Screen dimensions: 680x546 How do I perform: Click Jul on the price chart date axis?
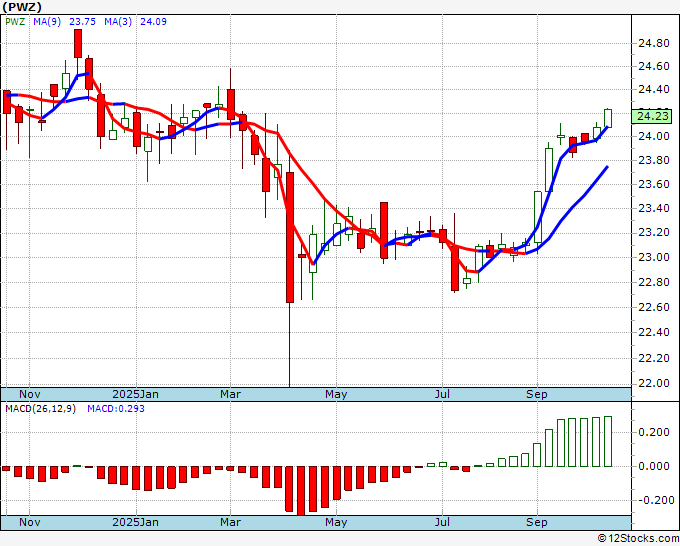point(442,394)
